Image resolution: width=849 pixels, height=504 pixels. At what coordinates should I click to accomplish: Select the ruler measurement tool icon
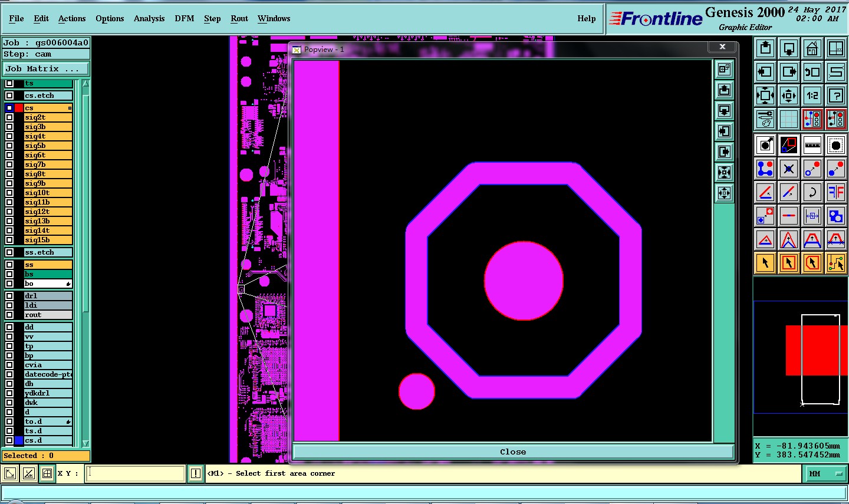(x=812, y=144)
